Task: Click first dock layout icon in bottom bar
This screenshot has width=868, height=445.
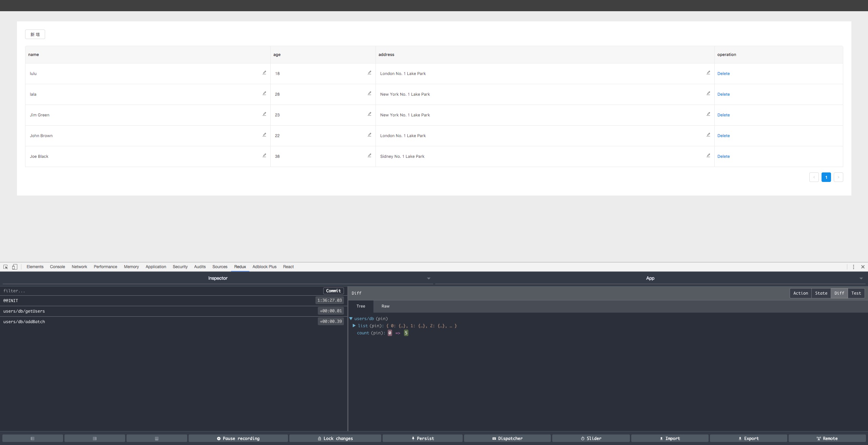Action: [x=33, y=439]
